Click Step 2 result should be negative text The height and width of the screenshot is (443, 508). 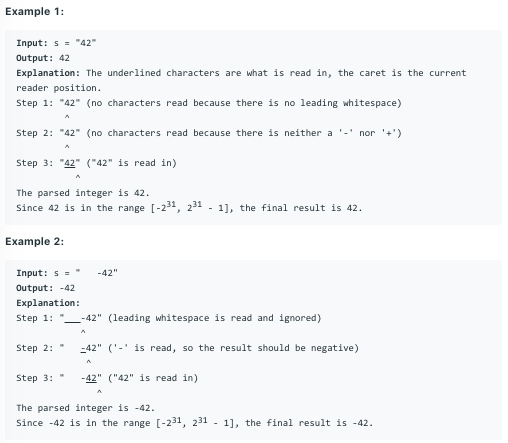click(x=233, y=348)
